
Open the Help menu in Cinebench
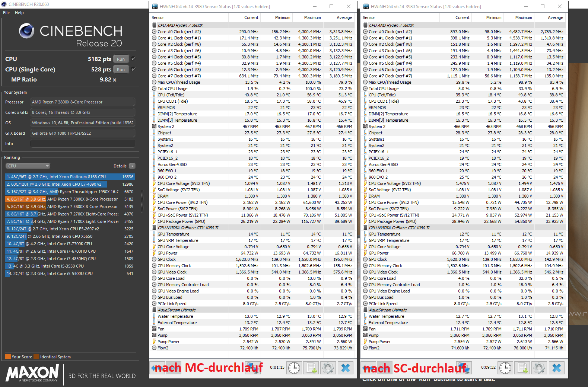coord(19,13)
